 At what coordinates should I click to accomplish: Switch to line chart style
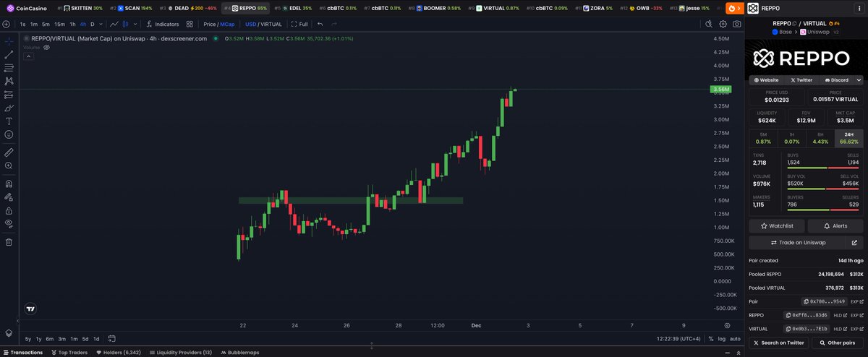(x=114, y=24)
